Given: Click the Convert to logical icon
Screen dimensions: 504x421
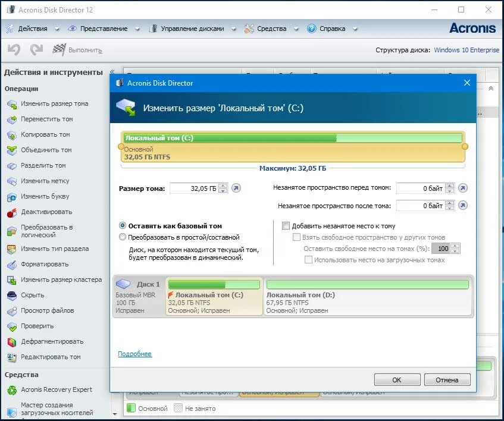Looking at the screenshot, I should [x=12, y=231].
